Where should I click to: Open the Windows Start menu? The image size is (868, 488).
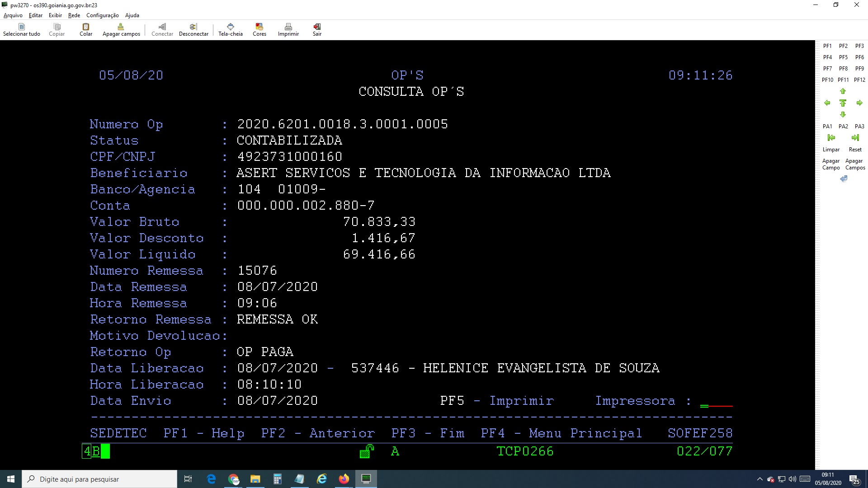[x=11, y=479]
